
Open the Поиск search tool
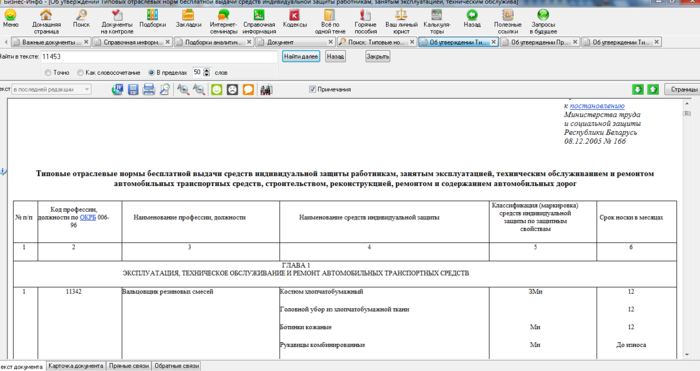(x=81, y=19)
